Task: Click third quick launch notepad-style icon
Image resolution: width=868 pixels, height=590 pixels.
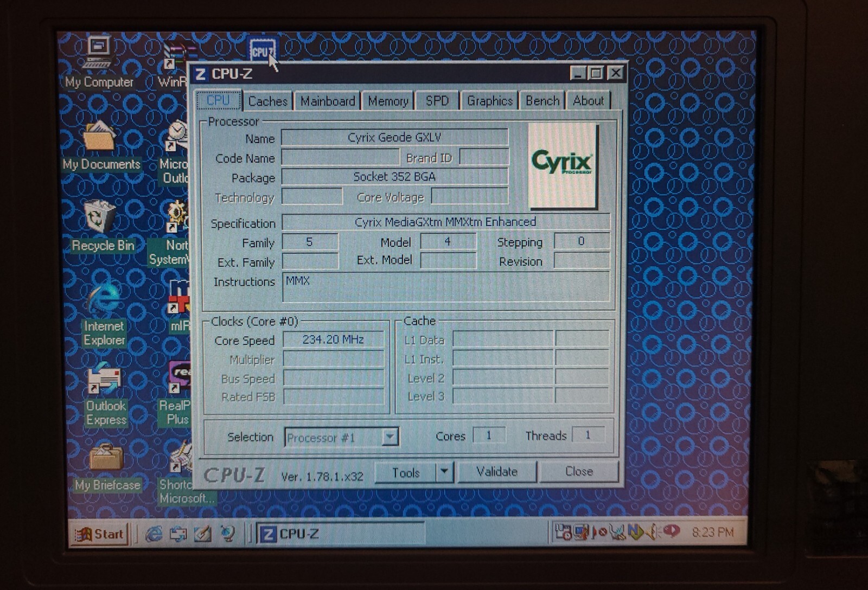Action: (x=202, y=534)
